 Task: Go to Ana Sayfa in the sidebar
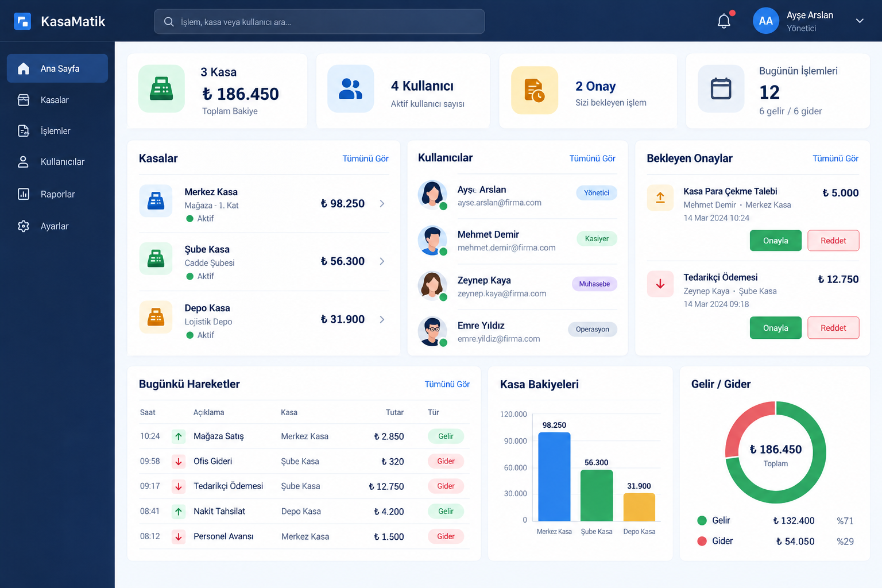57,68
